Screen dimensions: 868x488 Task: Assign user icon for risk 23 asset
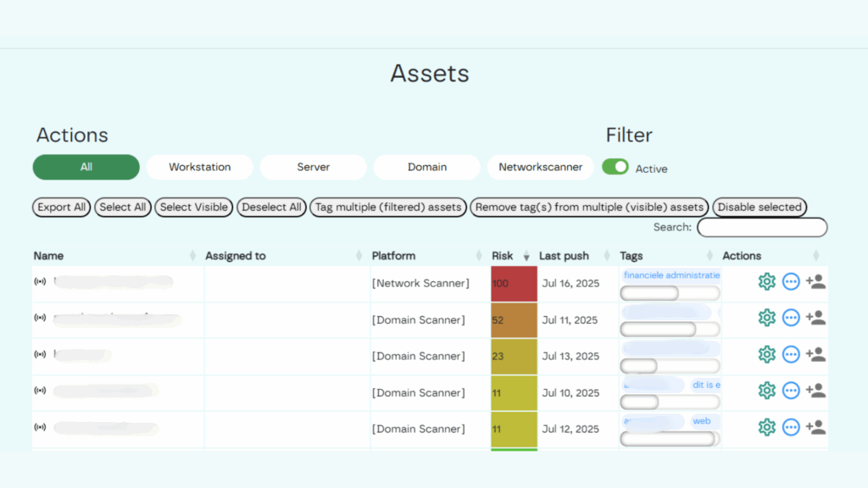815,355
